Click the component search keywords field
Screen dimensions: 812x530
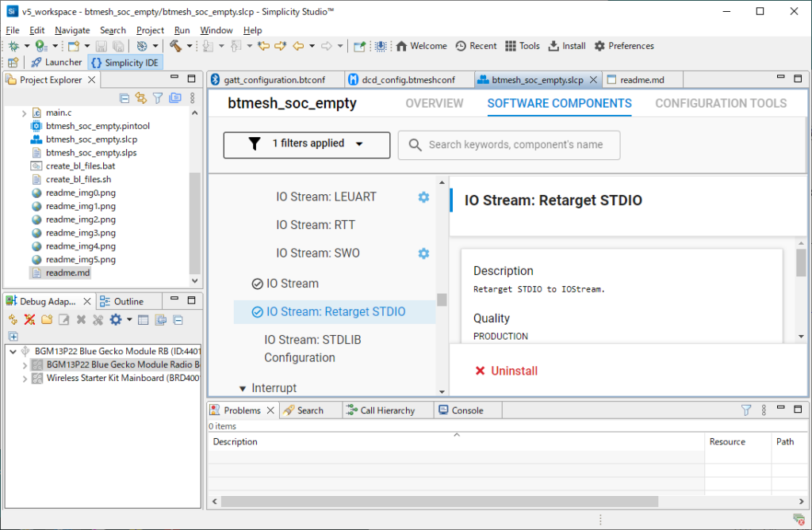click(515, 145)
